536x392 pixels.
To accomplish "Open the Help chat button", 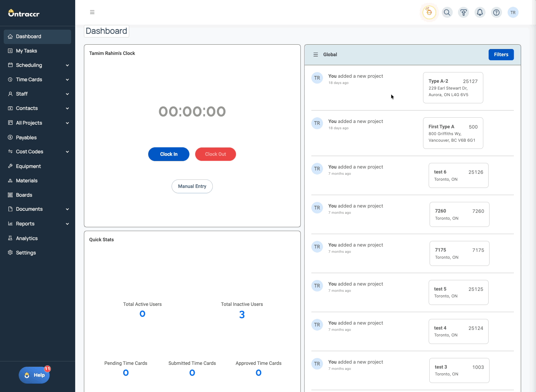I will (x=34, y=375).
